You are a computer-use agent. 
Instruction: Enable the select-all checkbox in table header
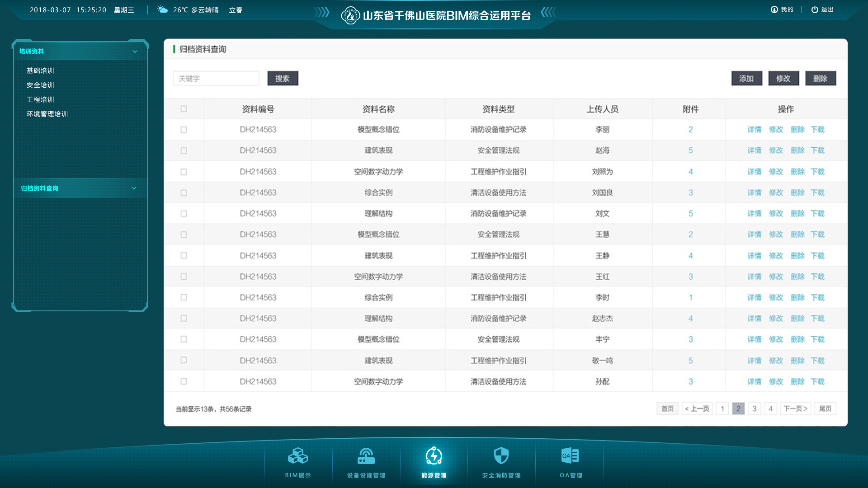click(x=184, y=108)
